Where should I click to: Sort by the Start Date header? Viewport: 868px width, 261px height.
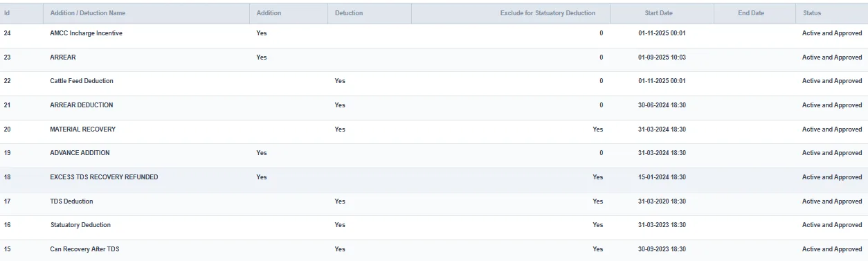click(662, 13)
